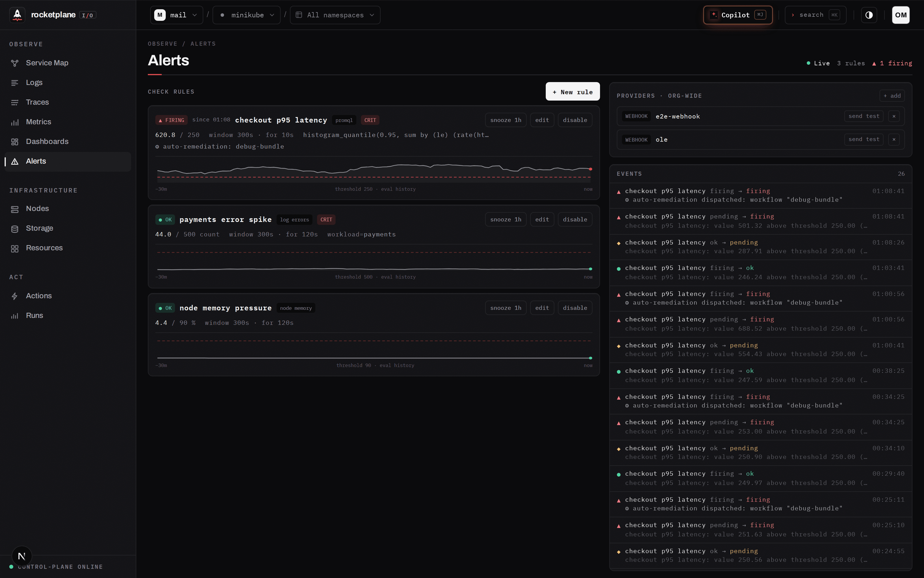Open event with value 688.52
This screenshot has height=578, width=924.
pyautogui.click(x=761, y=324)
